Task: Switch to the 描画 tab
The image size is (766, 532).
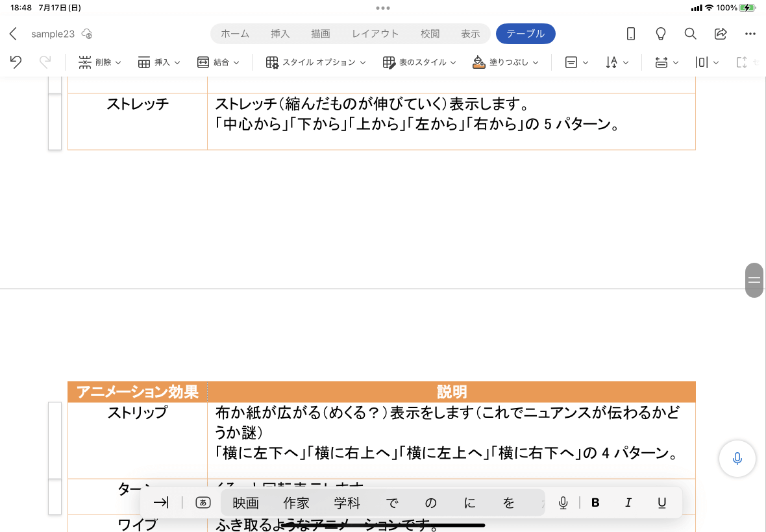Action: 321,34
